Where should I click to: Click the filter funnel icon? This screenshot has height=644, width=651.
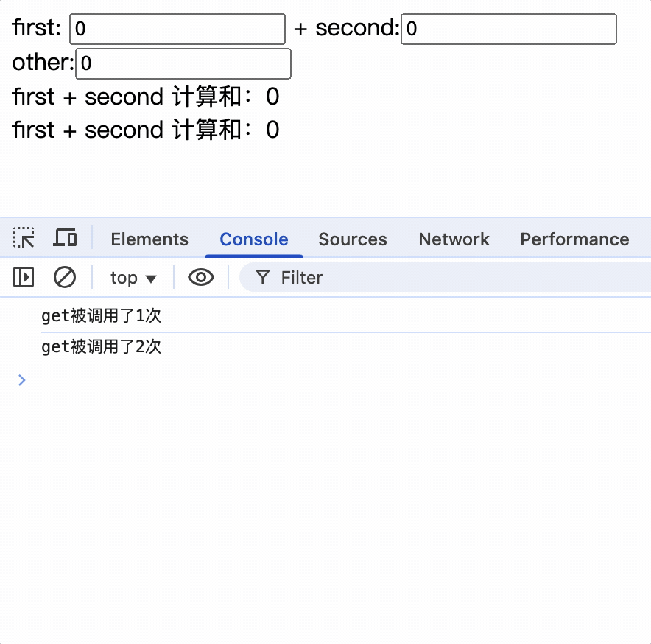[263, 277]
